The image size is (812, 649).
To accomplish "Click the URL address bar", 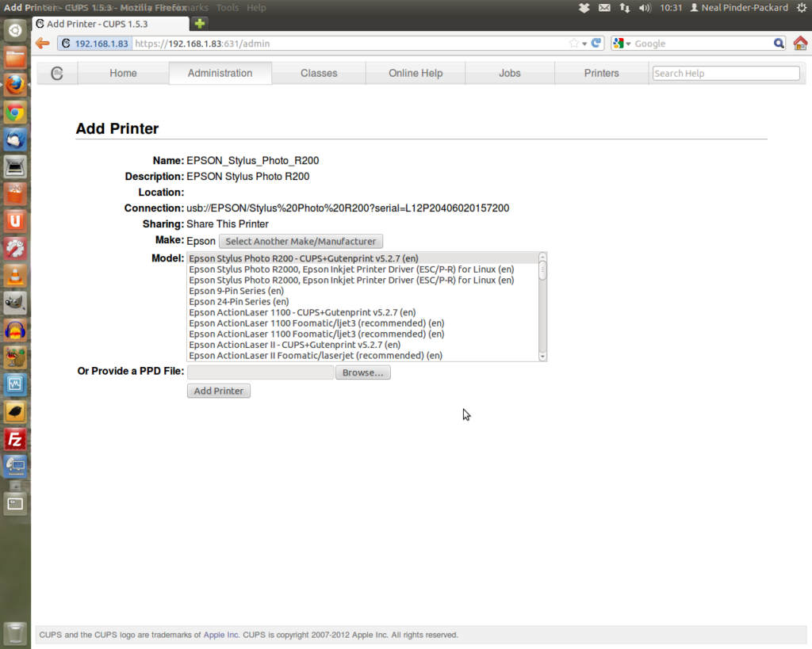I will pyautogui.click(x=350, y=44).
